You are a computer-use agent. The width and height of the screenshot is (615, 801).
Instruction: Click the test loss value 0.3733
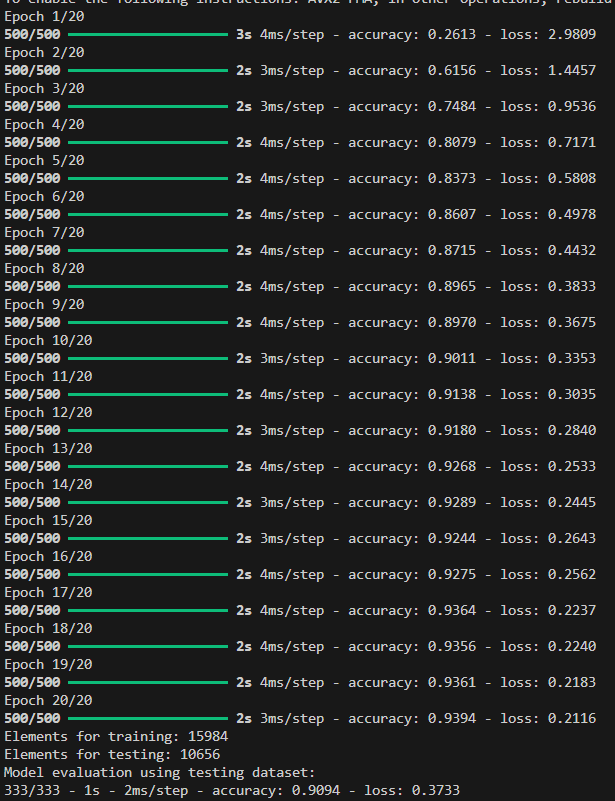tap(436, 790)
